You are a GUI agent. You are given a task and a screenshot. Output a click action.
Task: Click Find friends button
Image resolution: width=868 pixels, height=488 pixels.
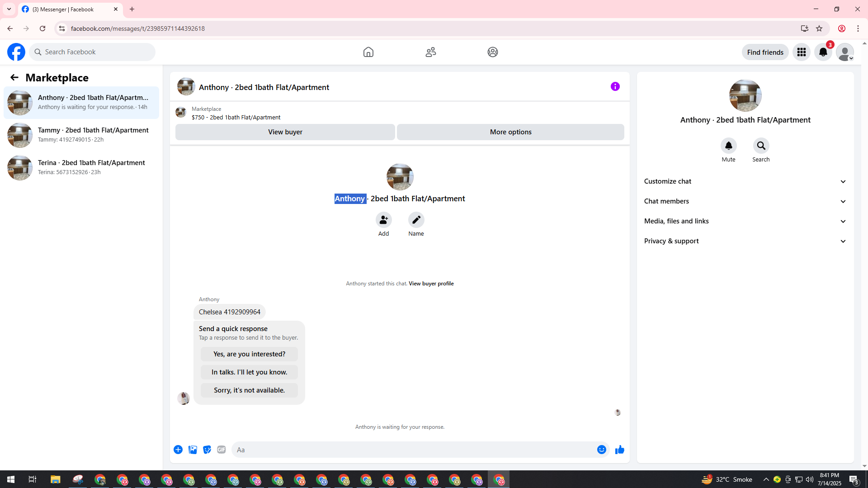[765, 52]
